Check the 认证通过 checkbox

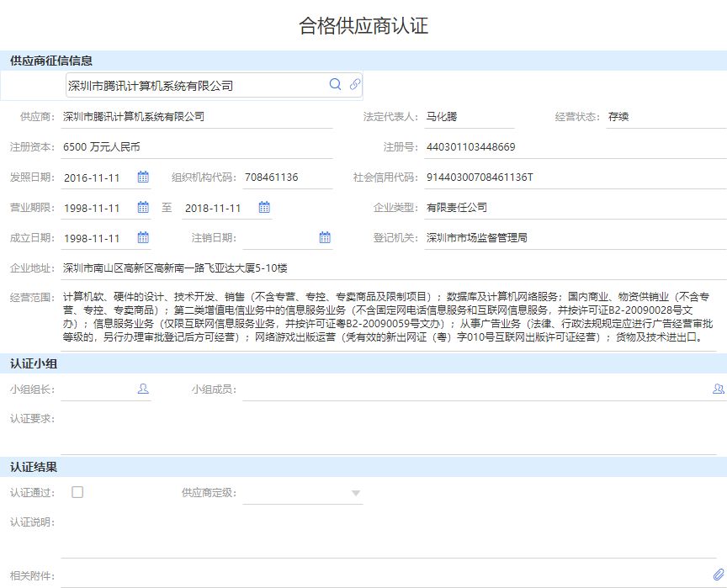pos(77,492)
